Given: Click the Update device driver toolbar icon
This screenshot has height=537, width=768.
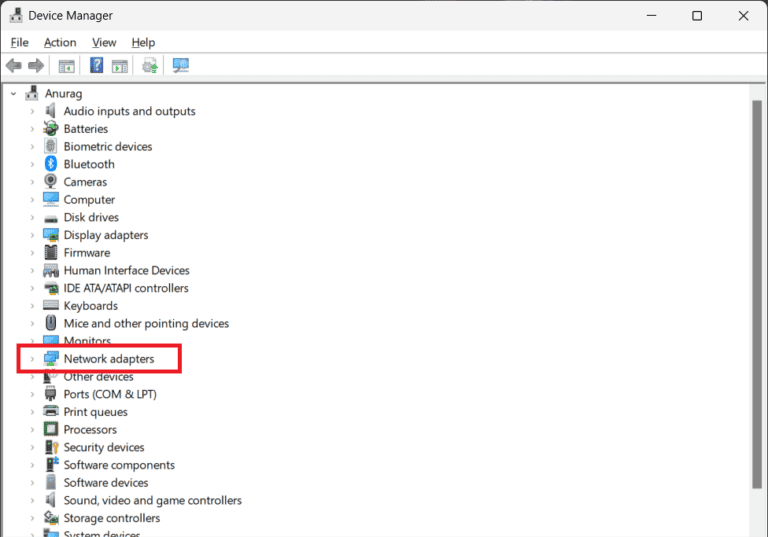Looking at the screenshot, I should pyautogui.click(x=150, y=65).
